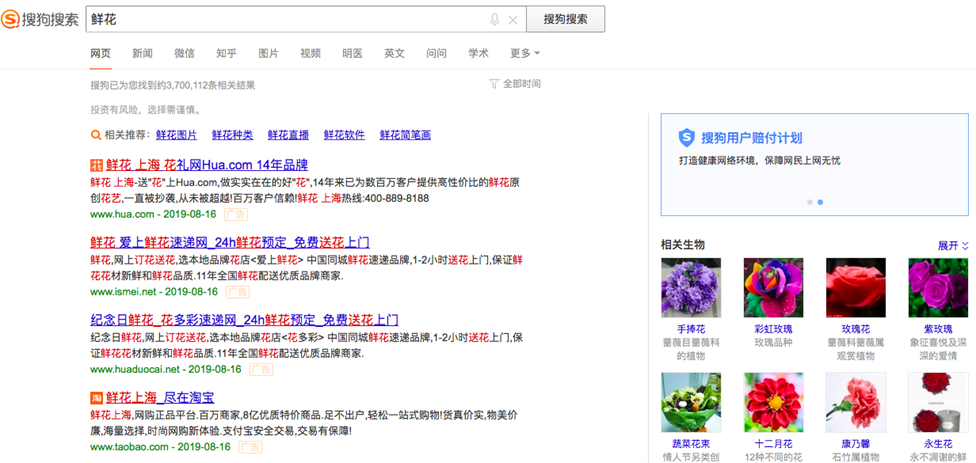This screenshot has height=463, width=976.
Task: Open the 鲜花简笔画 related link
Action: click(406, 135)
